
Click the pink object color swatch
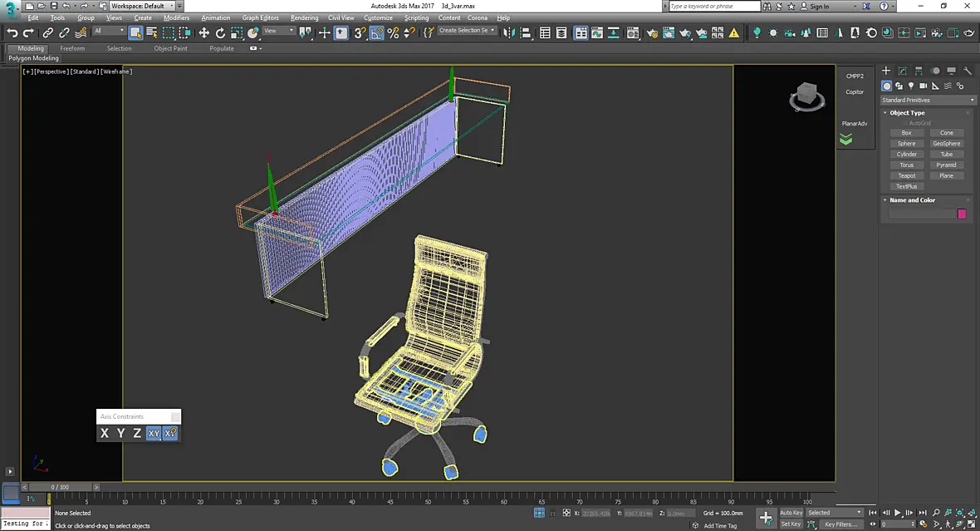[x=962, y=214]
